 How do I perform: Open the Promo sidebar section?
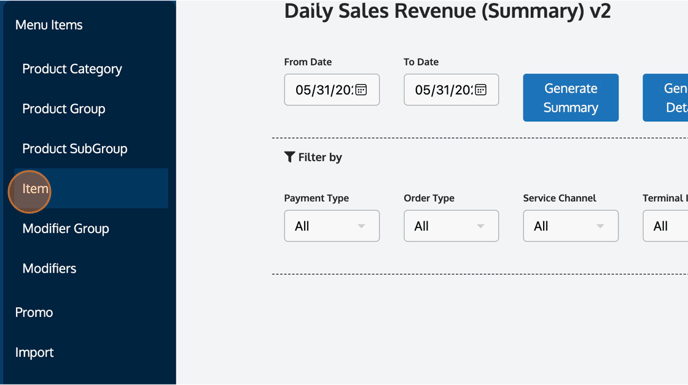(34, 313)
